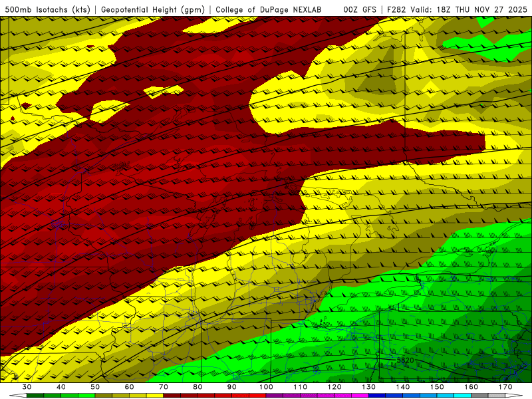The height and width of the screenshot is (399, 532).
Task: Pick the bright red swatch just left of 100
Action: click(x=257, y=396)
